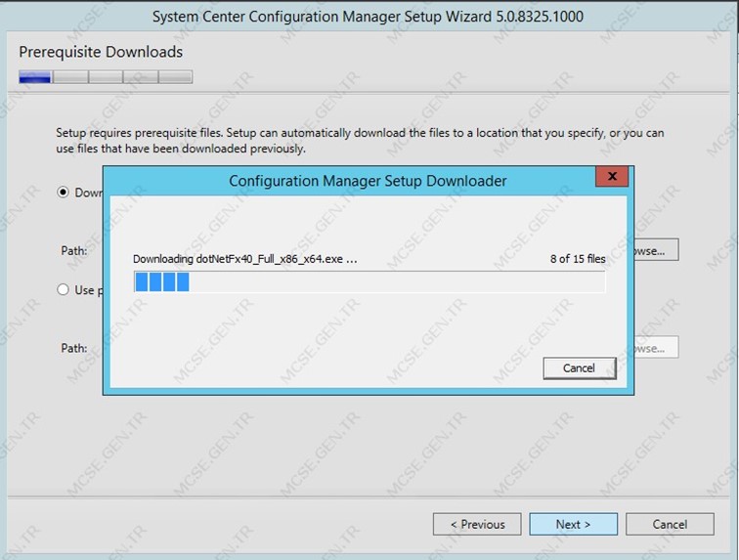The image size is (739, 560).
Task: Click the 'Downloading dotNetFx40_Full_x86_x64.exe' status text
Action: (x=244, y=259)
